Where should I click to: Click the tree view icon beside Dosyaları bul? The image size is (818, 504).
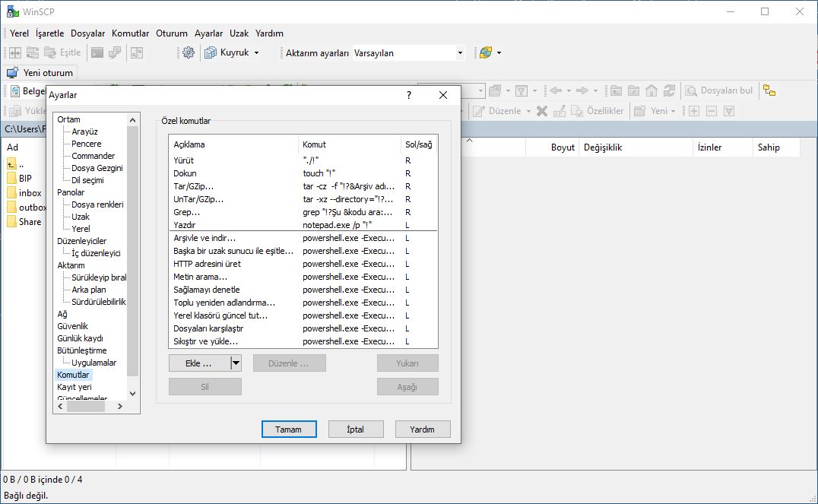[769, 90]
